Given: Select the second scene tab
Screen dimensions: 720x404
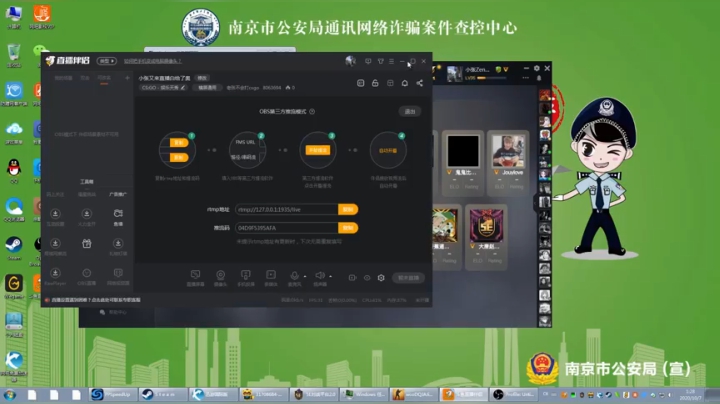Looking at the screenshot, I should click(85, 79).
